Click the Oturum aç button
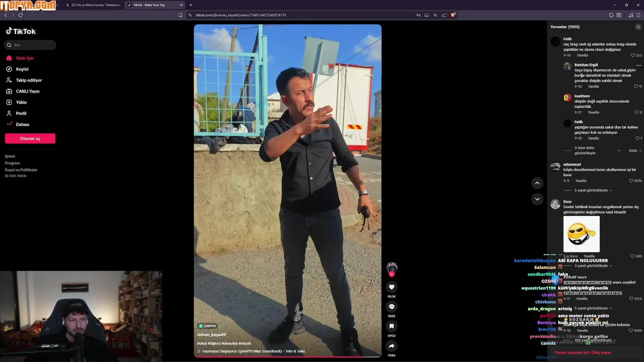This screenshot has height=362, width=644. pyautogui.click(x=30, y=139)
